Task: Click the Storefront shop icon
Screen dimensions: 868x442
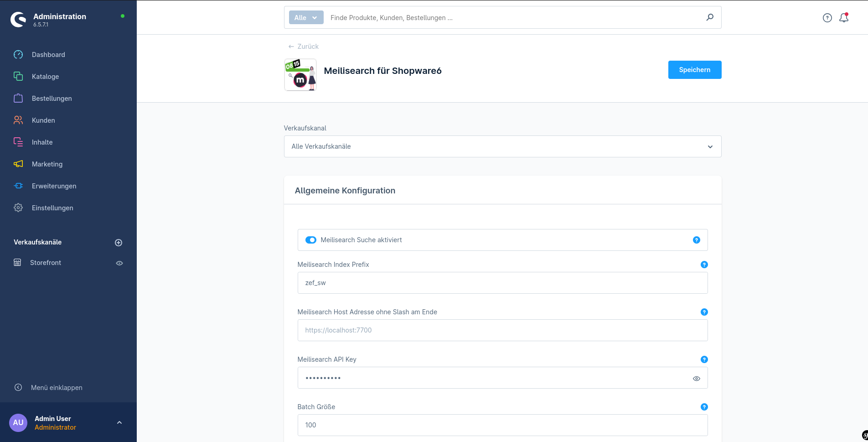Action: (x=17, y=263)
